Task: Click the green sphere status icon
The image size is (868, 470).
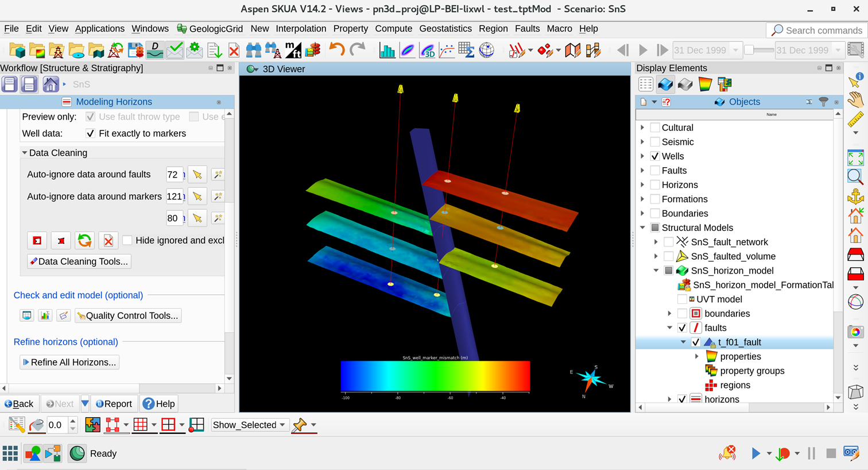Action: [x=77, y=454]
